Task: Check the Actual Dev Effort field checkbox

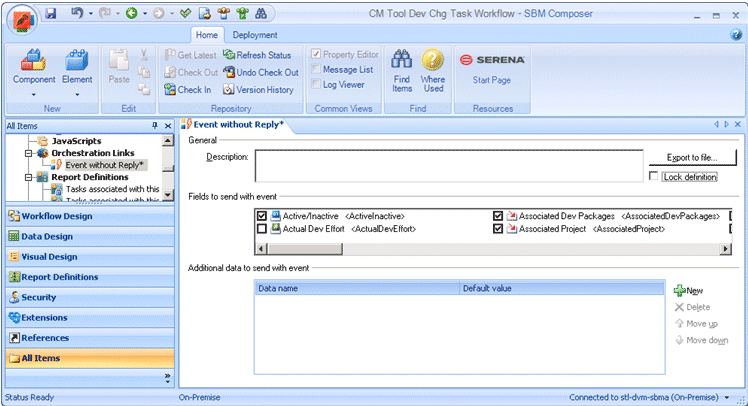Action: [x=262, y=229]
